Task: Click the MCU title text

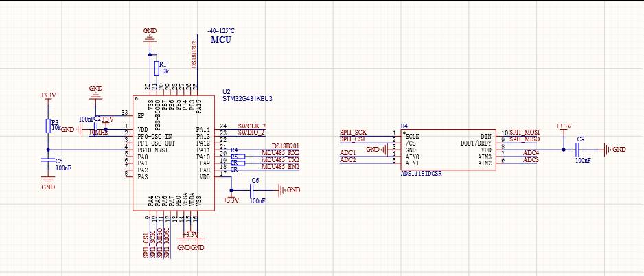Action: [221, 40]
